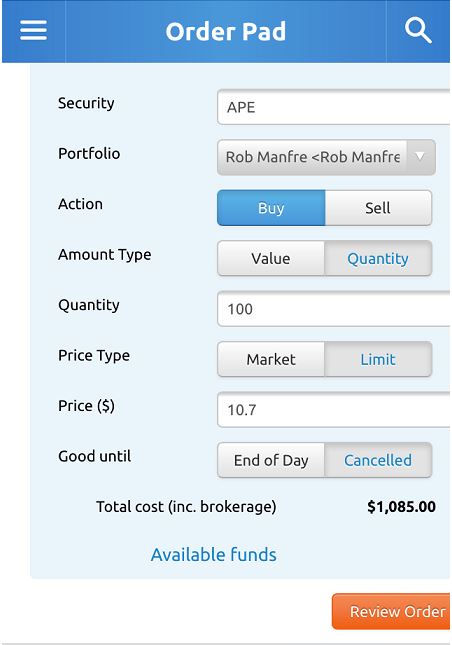The image size is (452, 645).
Task: Click the total cost amount $1,085.00
Action: (x=401, y=506)
